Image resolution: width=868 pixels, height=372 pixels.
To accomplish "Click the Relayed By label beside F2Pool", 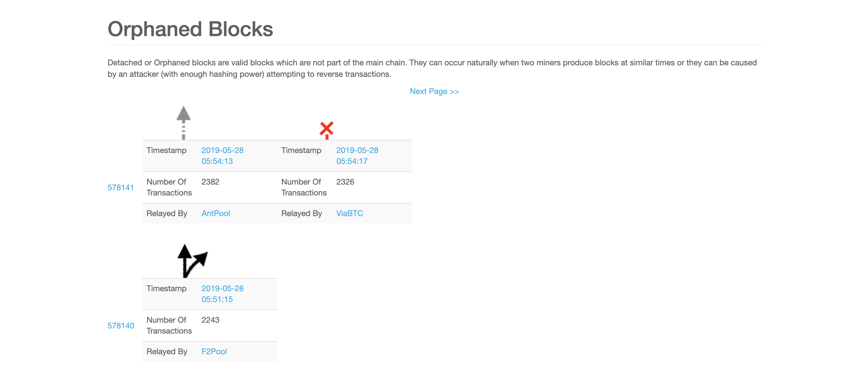I will pyautogui.click(x=167, y=351).
